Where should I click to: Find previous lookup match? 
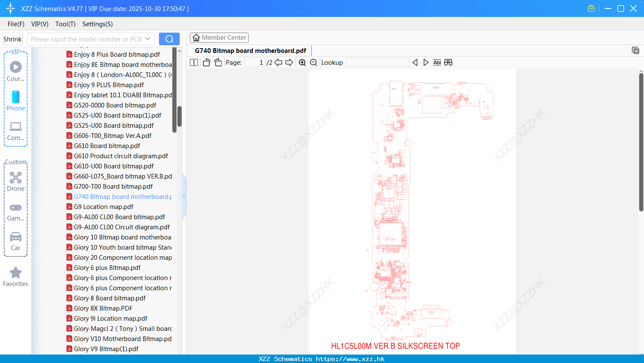[x=415, y=63]
